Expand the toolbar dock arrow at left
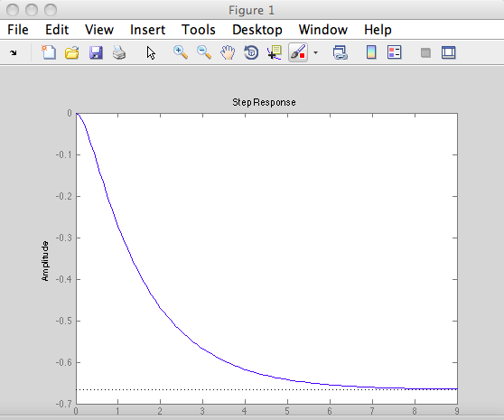The image size is (504, 420). (14, 52)
